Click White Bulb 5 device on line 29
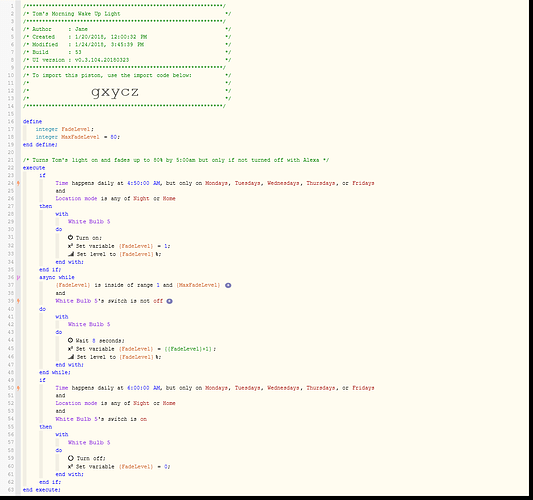Image resolution: width=533 pixels, height=500 pixels. click(89, 222)
